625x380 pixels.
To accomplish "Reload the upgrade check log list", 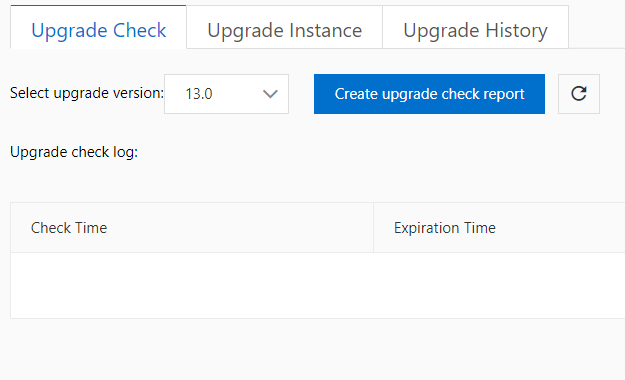I will tap(579, 94).
